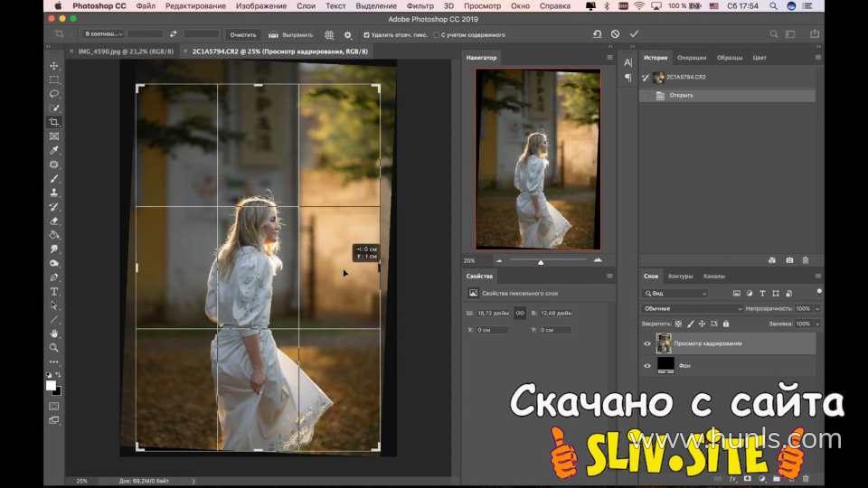Screen dimensions: 868x488
Task: Select the Eyedropper tool
Action: click(54, 150)
